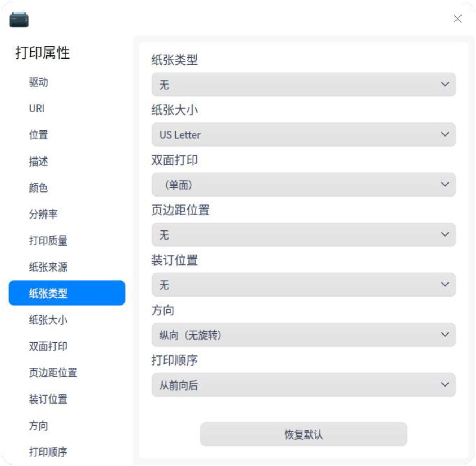Expand the 页边距位置 dropdown
The image size is (476, 466).
tap(303, 235)
